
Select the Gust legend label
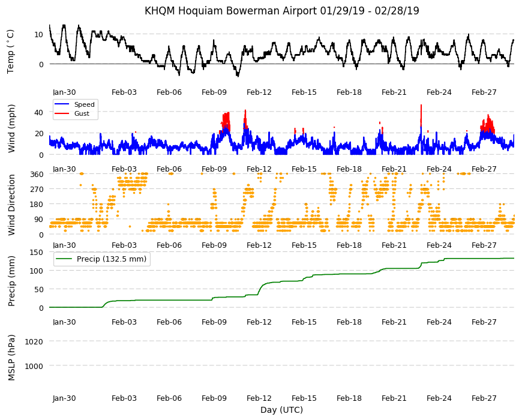(x=82, y=113)
